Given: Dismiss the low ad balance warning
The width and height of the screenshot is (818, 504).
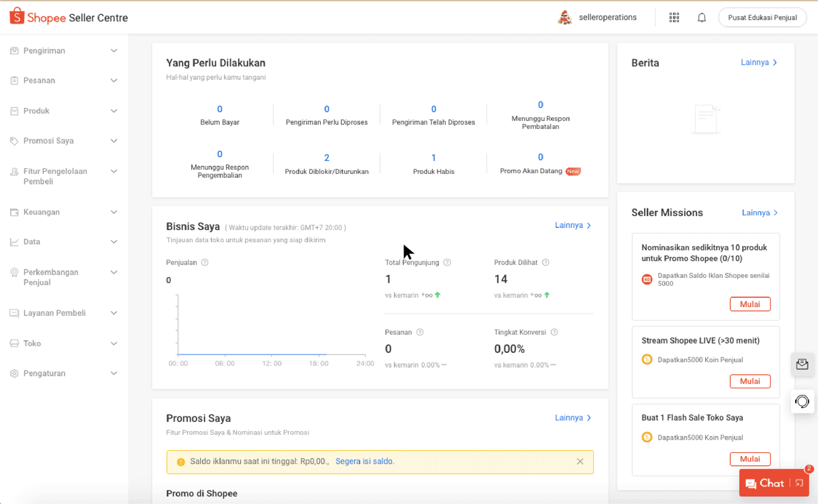Looking at the screenshot, I should pos(580,461).
